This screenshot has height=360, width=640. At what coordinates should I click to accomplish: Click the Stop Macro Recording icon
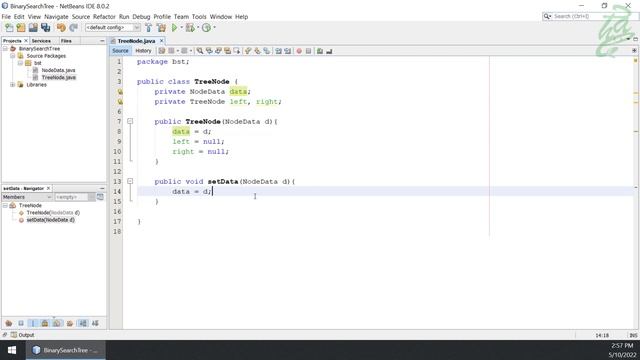(x=309, y=51)
